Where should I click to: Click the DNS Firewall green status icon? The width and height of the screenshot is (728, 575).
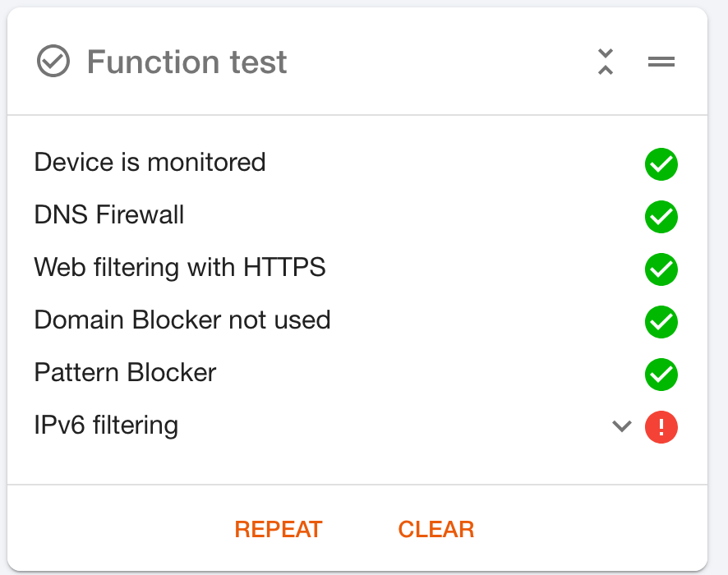coord(661,217)
